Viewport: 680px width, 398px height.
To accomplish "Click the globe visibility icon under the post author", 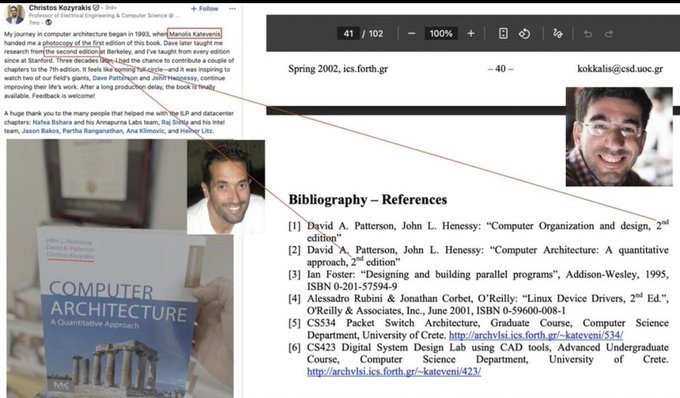I will coord(49,23).
